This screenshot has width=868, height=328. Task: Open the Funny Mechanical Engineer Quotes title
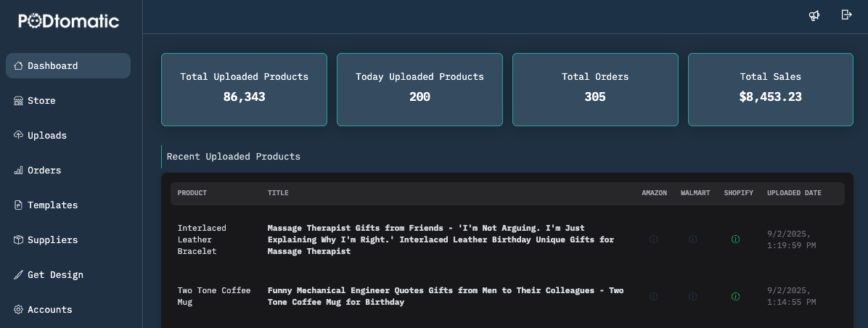coord(446,297)
